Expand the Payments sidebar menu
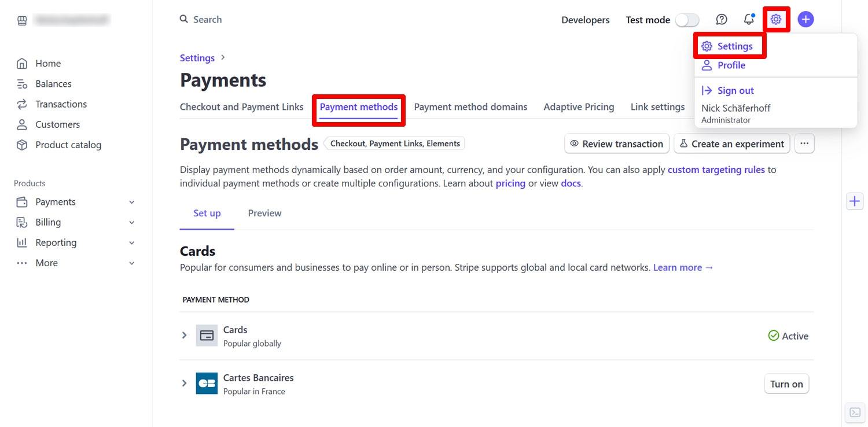The image size is (868, 427). (76, 202)
